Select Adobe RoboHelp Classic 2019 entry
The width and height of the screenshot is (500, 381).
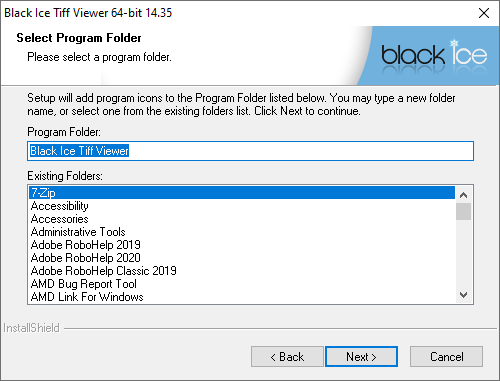click(x=242, y=271)
